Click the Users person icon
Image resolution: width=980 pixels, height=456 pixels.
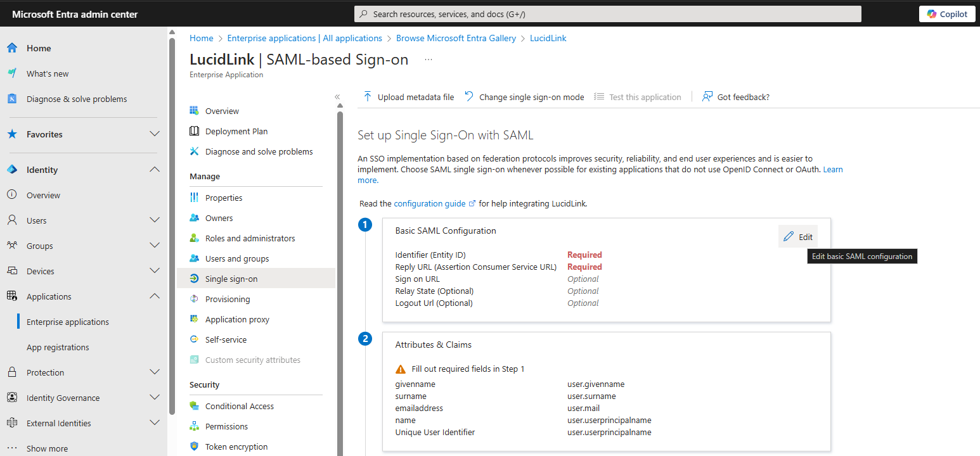click(x=12, y=220)
